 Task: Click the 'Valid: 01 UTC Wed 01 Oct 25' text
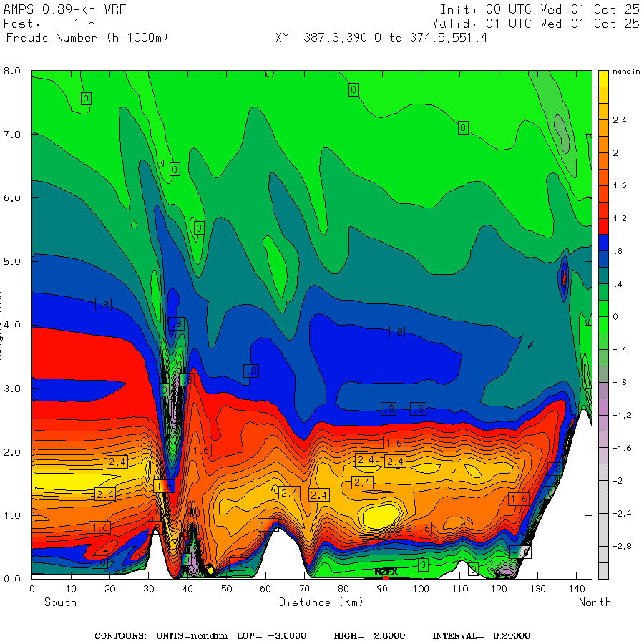(x=535, y=24)
